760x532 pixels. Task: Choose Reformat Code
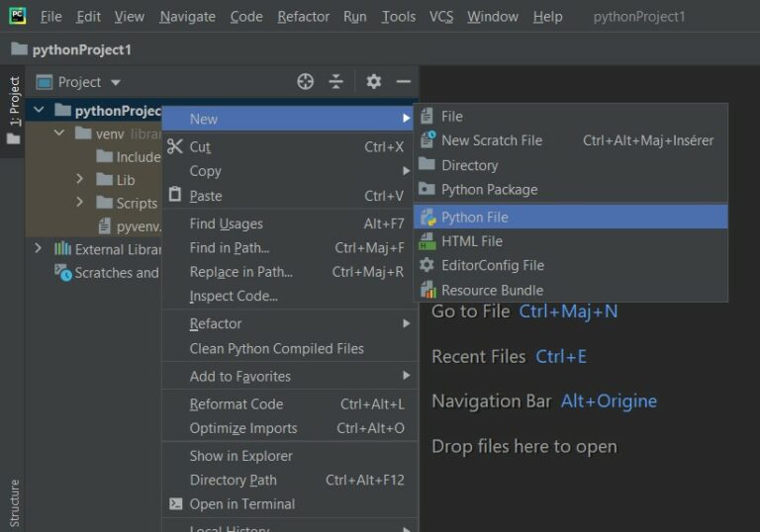[287, 403]
